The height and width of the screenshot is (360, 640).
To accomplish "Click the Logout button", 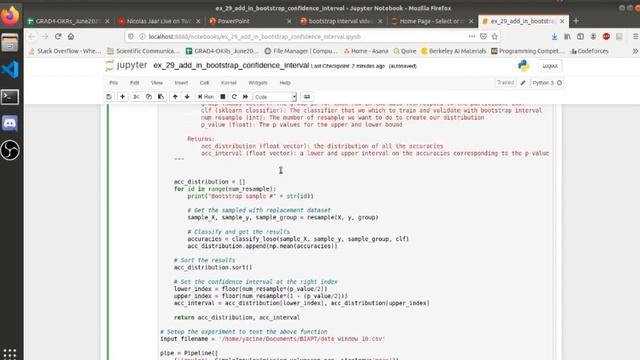I will click(x=550, y=66).
